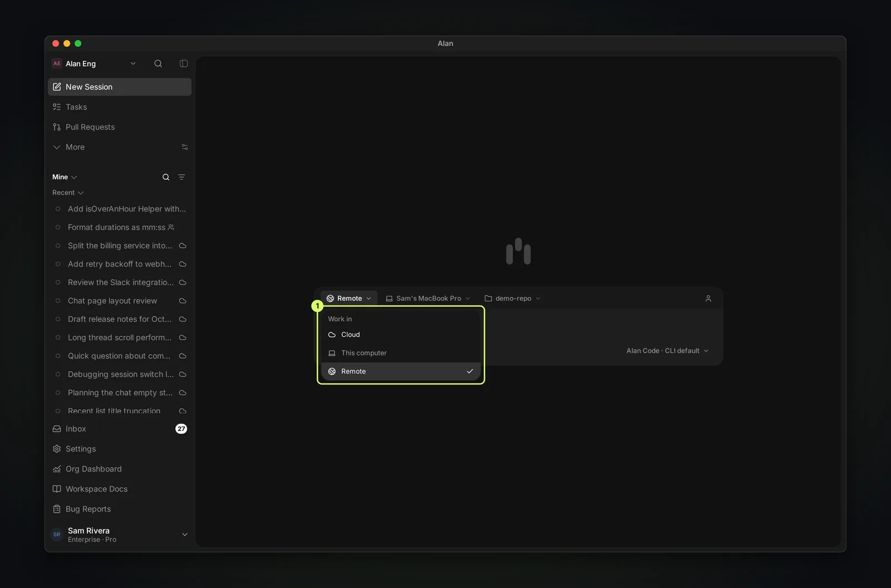Click the AE workspace avatar icon
This screenshot has width=891, height=588.
click(x=57, y=63)
